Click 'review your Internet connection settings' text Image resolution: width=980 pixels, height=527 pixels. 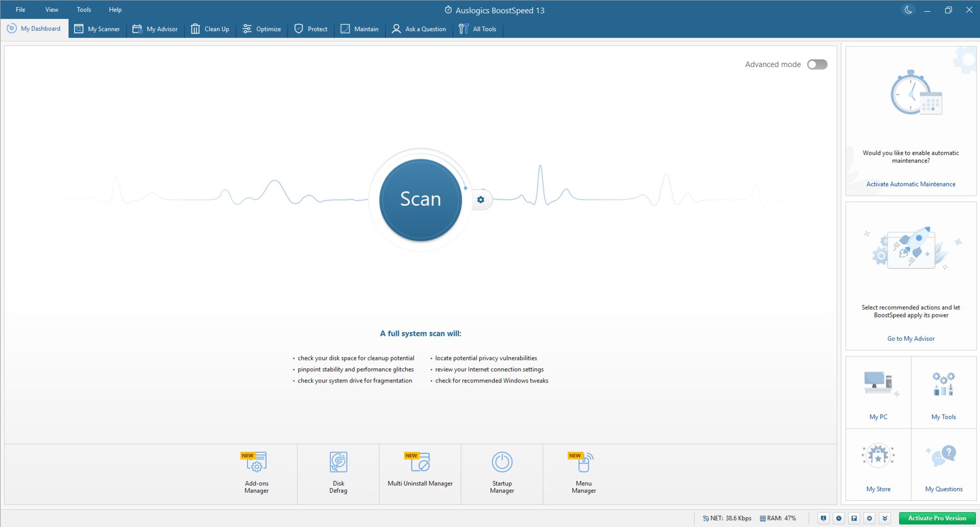coord(489,370)
